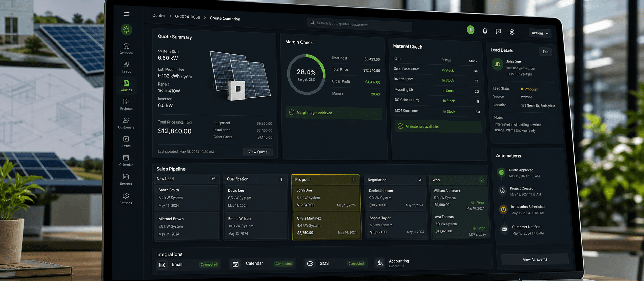Screen dimensions: 644x281
Task: Open Ava Thomas won card
Action: pyautogui.click(x=460, y=225)
